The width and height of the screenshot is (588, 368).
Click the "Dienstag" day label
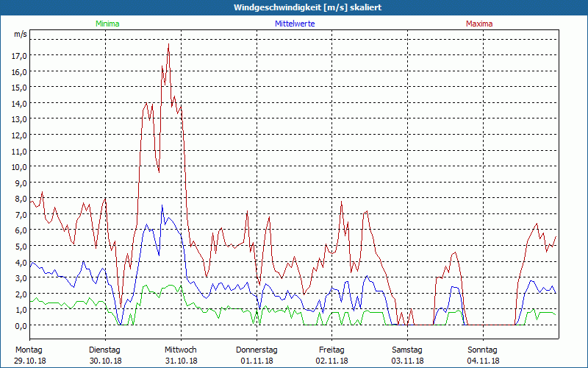104,350
